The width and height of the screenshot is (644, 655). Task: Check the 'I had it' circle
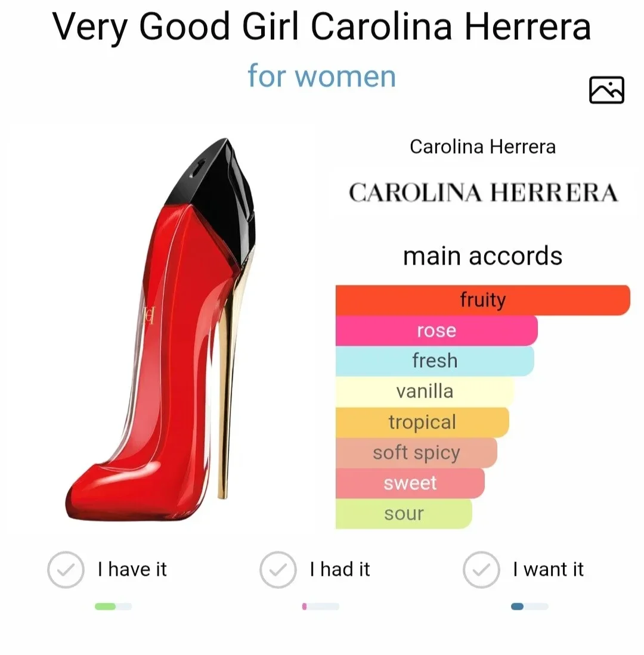(278, 569)
